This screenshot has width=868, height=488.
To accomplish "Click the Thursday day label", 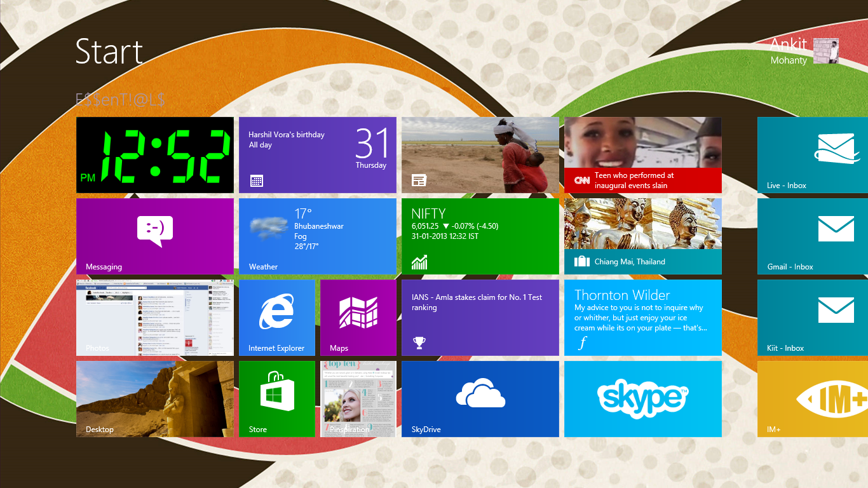I will tap(371, 165).
